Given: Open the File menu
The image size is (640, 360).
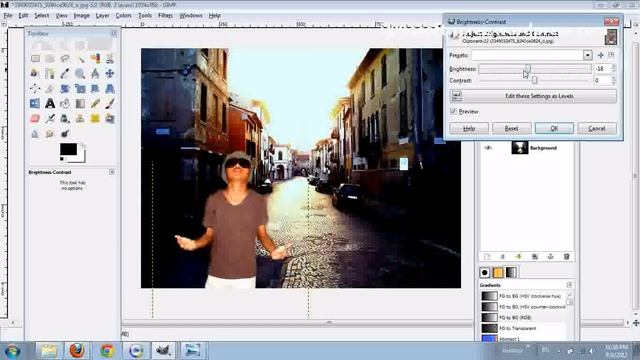Looking at the screenshot, I should 8,16.
